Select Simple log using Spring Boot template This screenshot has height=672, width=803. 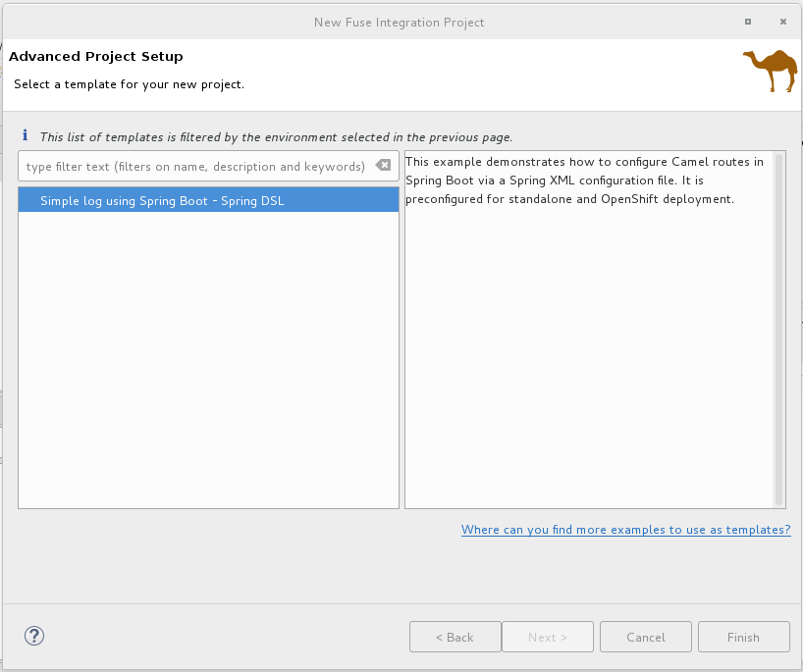pyautogui.click(x=162, y=200)
